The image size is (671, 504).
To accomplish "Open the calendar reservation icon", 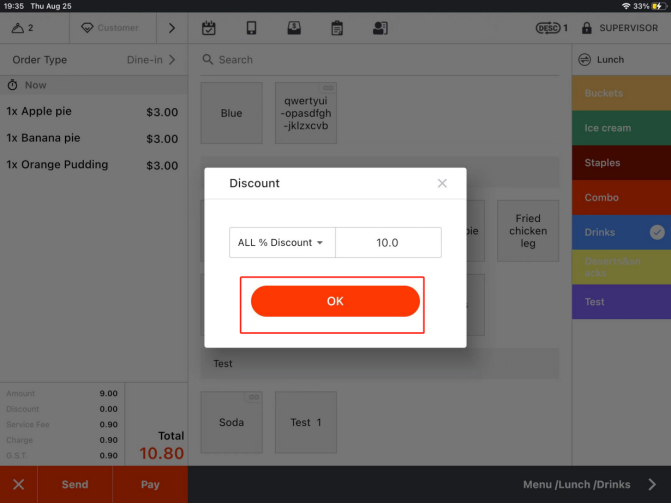I will click(209, 28).
